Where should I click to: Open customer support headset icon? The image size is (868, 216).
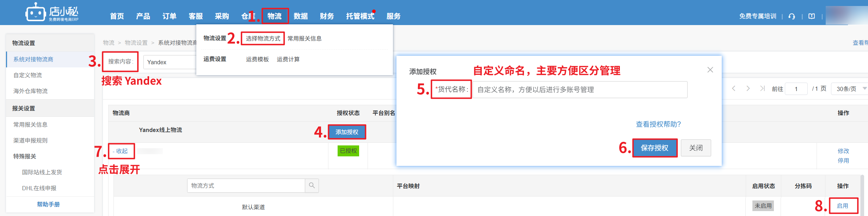coord(792,16)
